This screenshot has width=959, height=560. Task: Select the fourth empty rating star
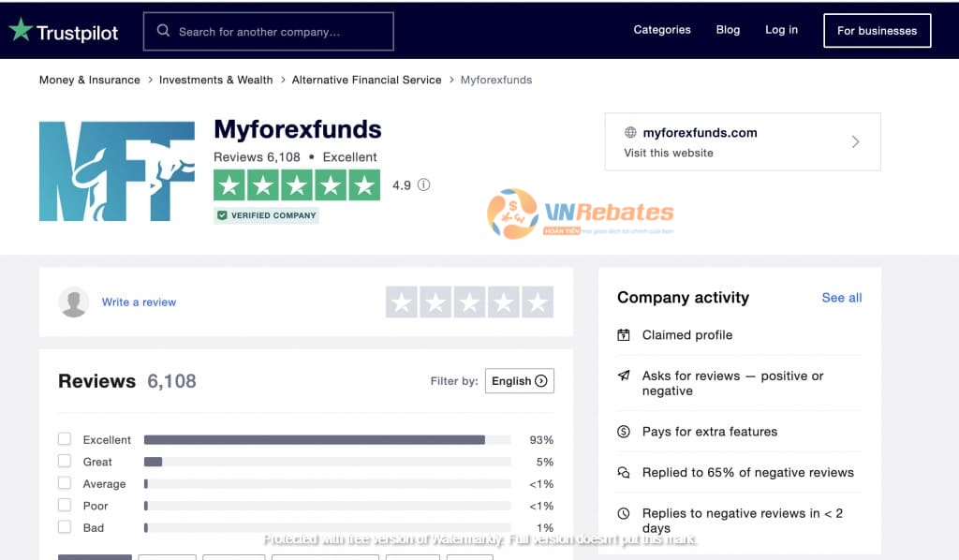click(x=504, y=302)
